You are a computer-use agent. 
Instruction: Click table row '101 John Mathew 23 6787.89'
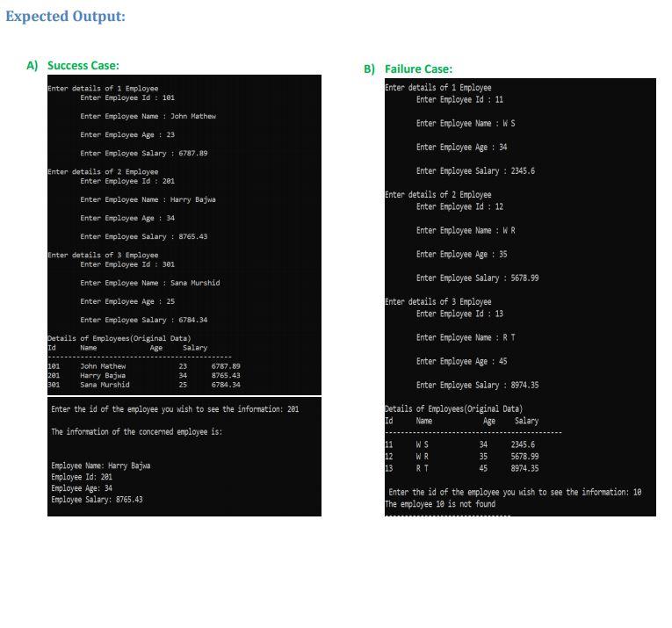click(144, 366)
